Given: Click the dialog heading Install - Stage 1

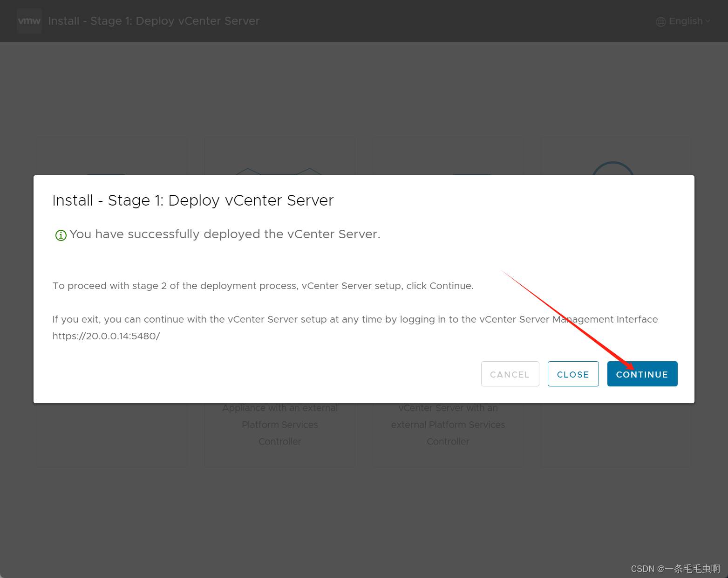Looking at the screenshot, I should 193,200.
